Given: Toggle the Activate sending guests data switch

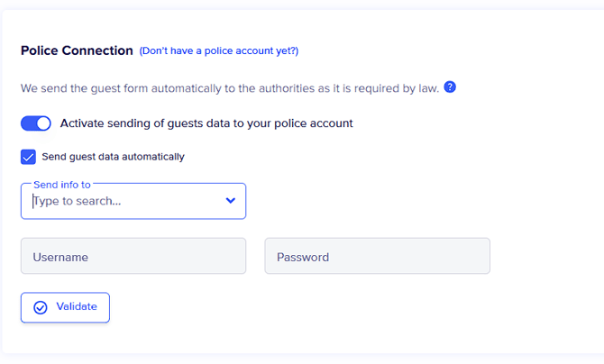Looking at the screenshot, I should coord(36,123).
